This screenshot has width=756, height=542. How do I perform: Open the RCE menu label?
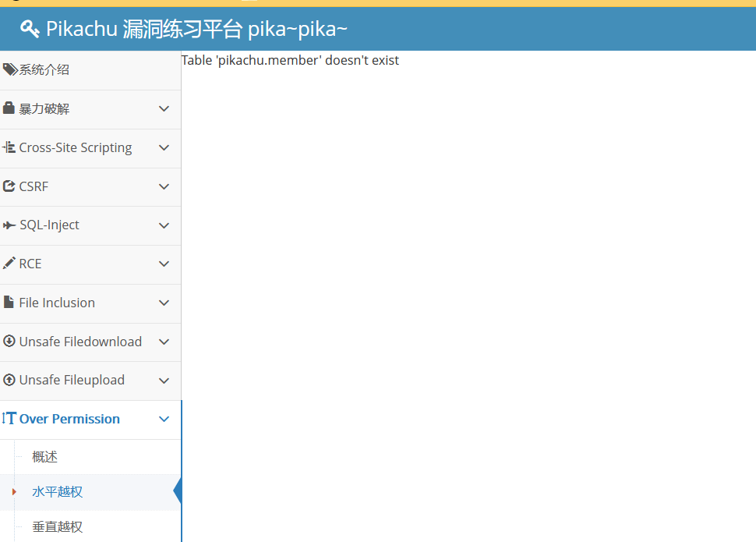(x=30, y=264)
